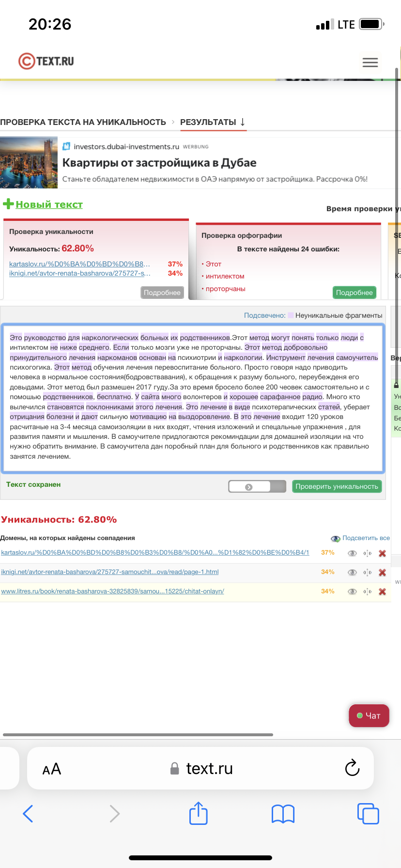This screenshot has height=868, width=401.
Task: Show matches for litres.ru row eye icon
Action: tap(352, 591)
